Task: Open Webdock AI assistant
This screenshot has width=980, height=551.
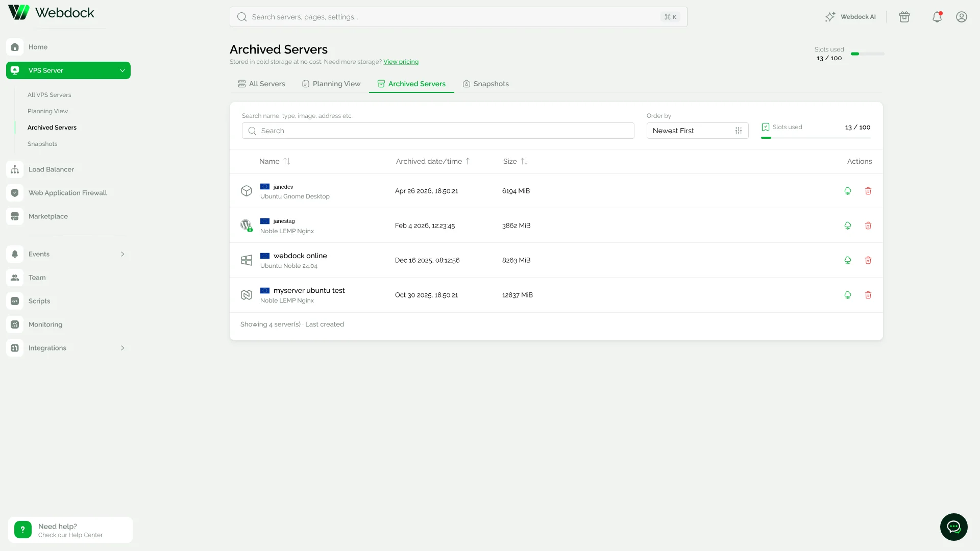Action: (850, 17)
